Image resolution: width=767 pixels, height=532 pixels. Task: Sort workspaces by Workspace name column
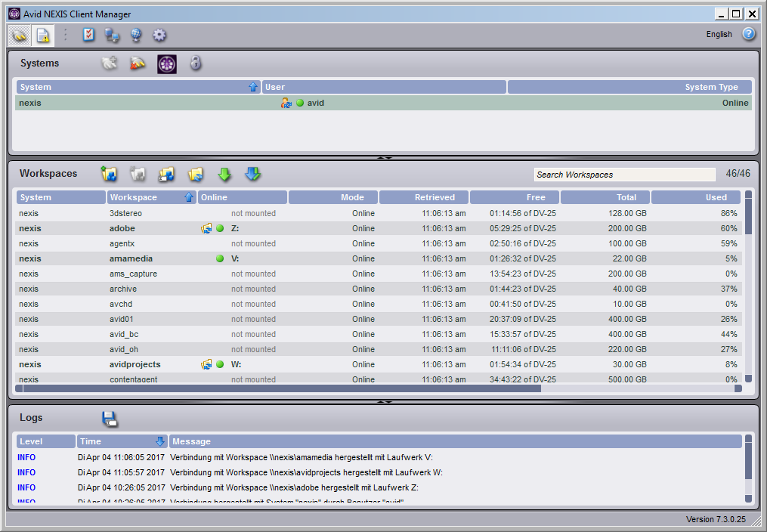tap(151, 197)
